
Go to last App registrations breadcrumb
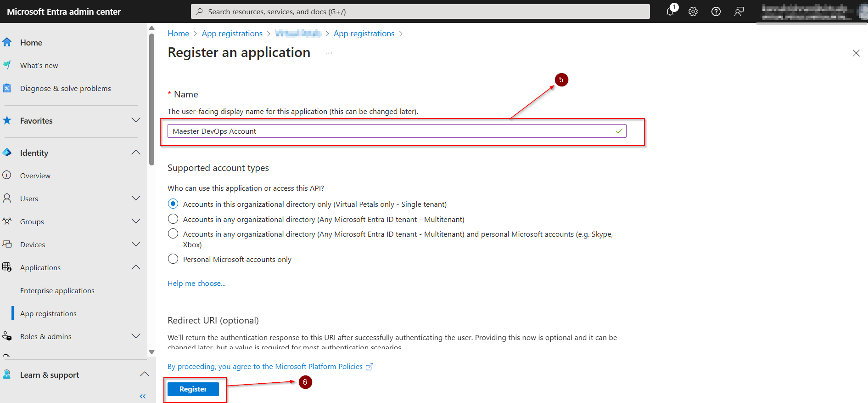364,34
